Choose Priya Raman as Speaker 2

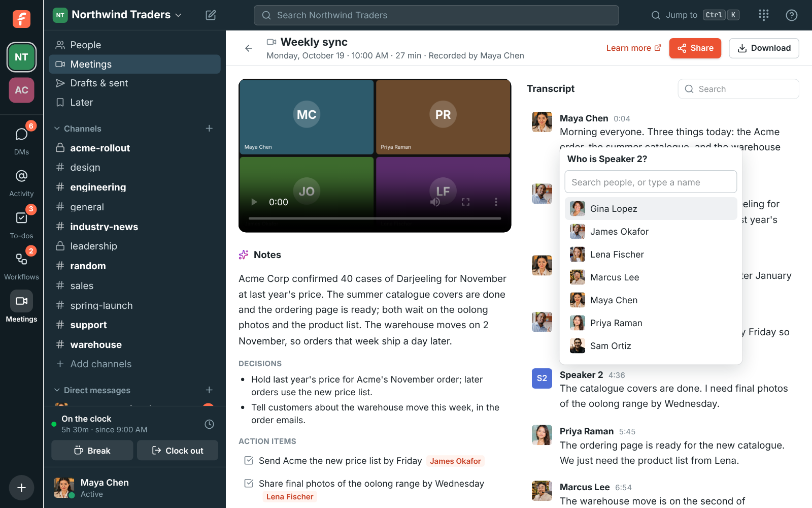(651, 323)
